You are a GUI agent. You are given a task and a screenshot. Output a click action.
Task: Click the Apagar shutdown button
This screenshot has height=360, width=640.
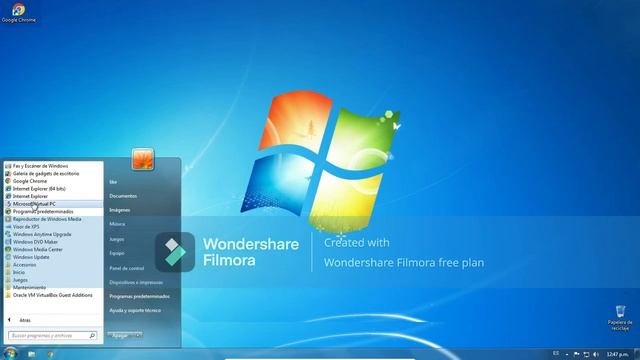click(120, 335)
